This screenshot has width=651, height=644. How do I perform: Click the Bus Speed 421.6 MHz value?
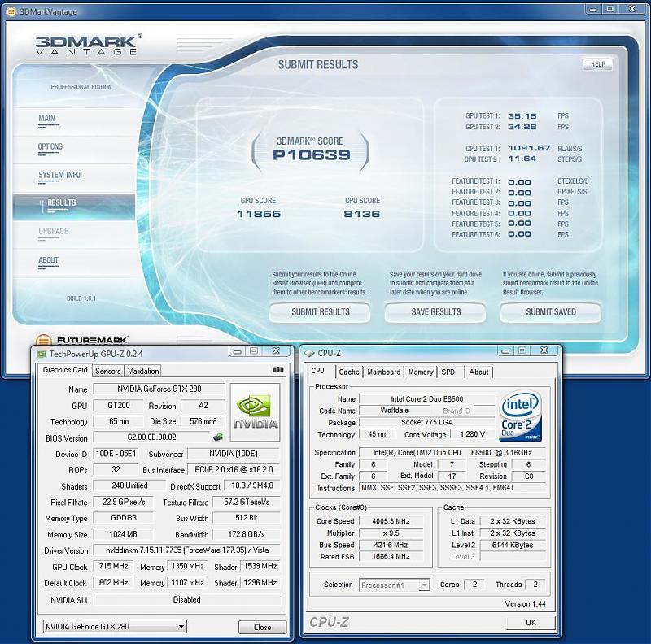click(391, 545)
